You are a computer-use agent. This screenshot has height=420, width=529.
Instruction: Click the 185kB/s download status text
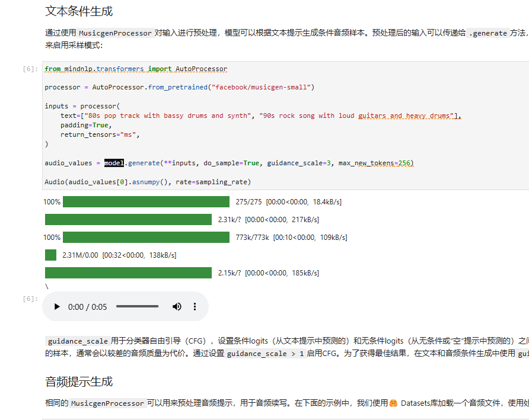coord(305,272)
